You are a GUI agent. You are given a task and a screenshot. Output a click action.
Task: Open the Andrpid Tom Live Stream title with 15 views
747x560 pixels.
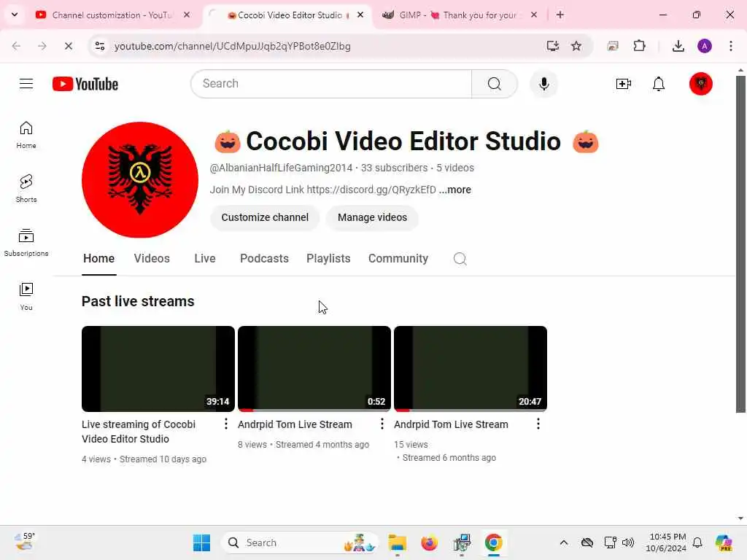pos(451,424)
